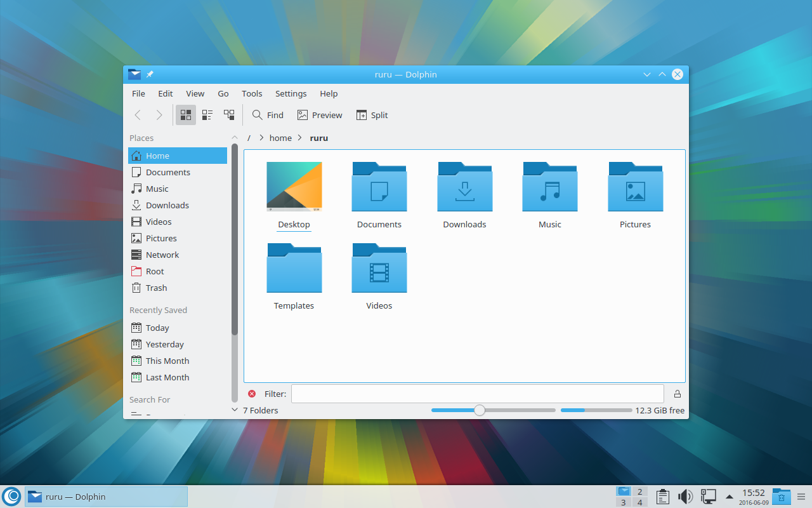The height and width of the screenshot is (508, 812).
Task: Click the home breadcrumb link
Action: [280, 138]
